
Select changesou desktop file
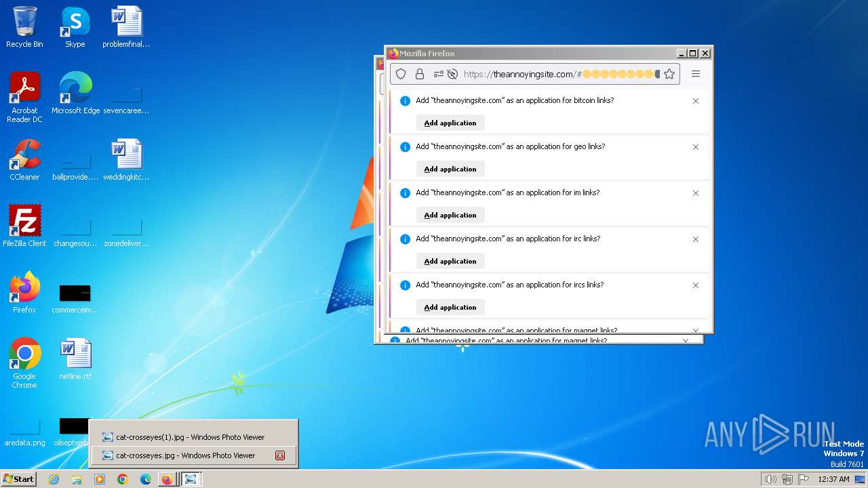point(75,232)
